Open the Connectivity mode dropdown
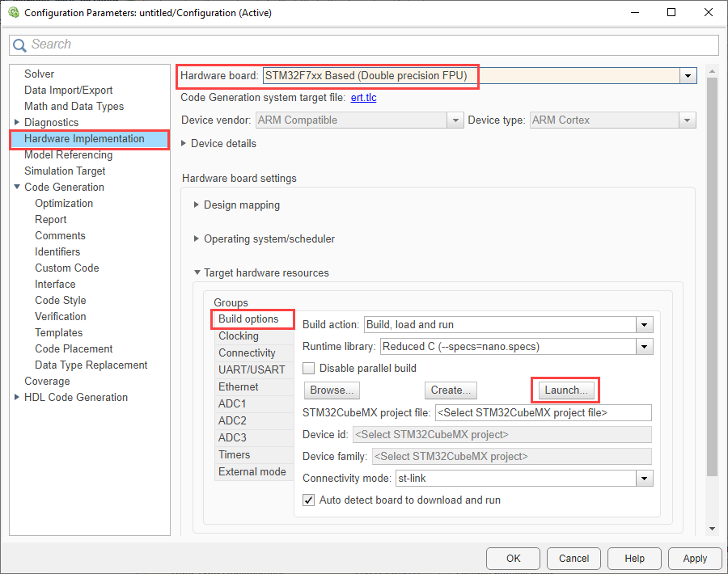 pos(645,478)
